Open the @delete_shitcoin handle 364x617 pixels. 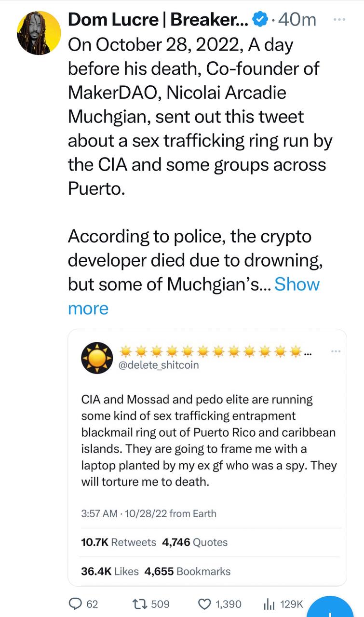point(159,365)
